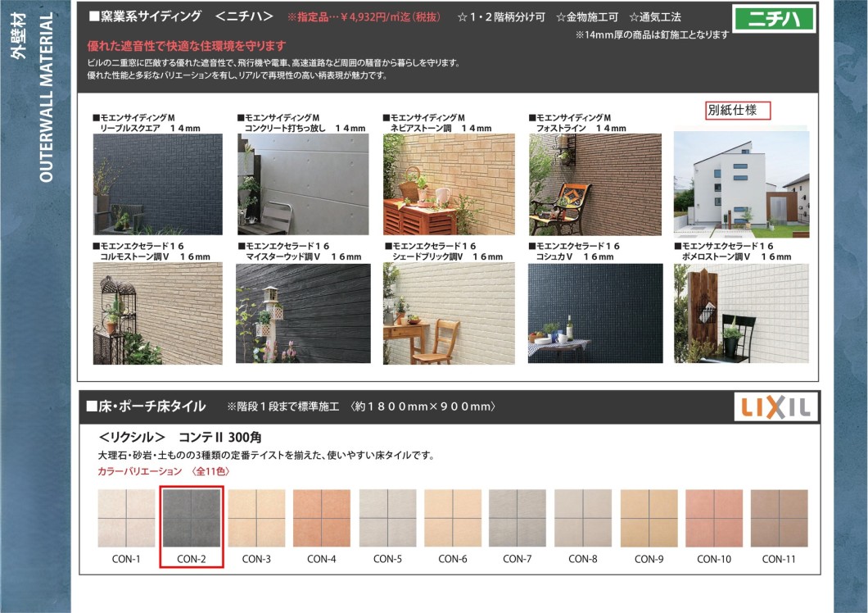Click the CON-11 brown tile swatch
Screen dimensions: 868x613
779,518
